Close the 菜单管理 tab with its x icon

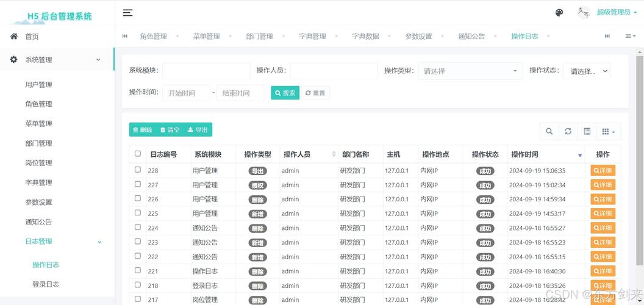(x=231, y=36)
